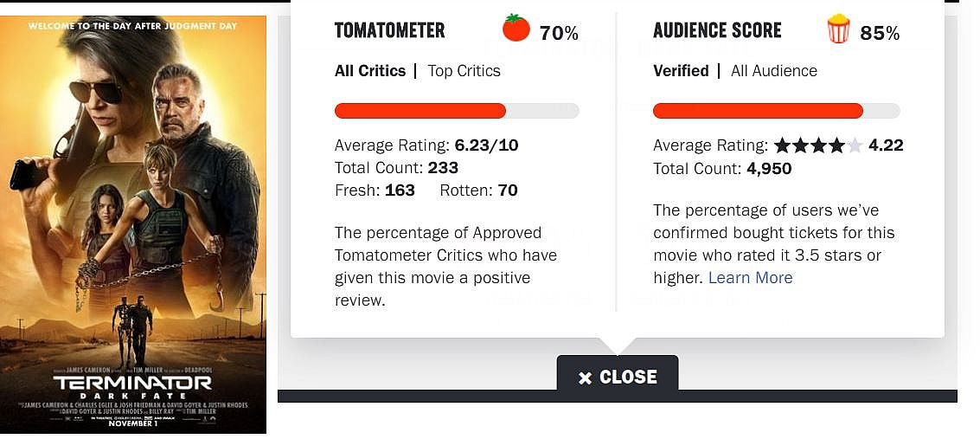Click the Tomatometer heading

tap(389, 31)
